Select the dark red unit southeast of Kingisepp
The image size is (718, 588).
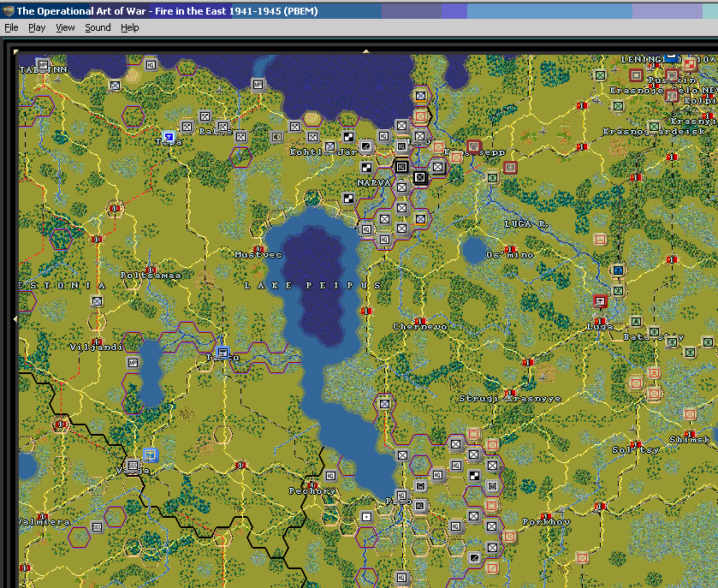click(x=510, y=167)
